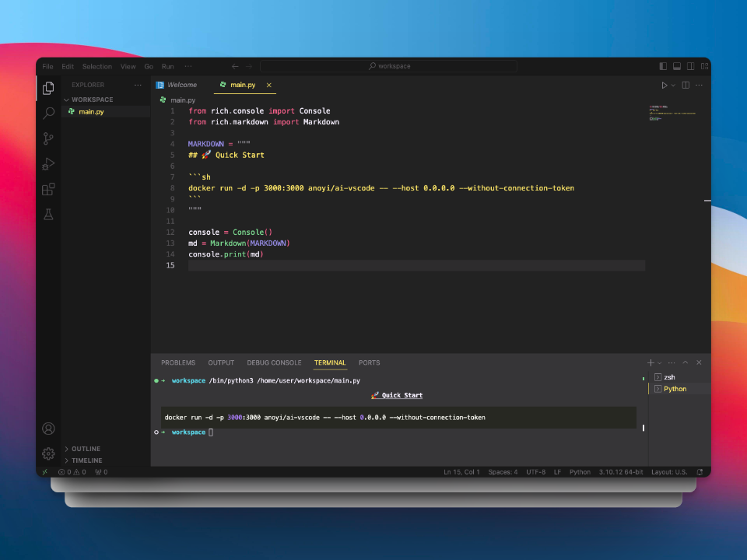This screenshot has height=560, width=747.
Task: Close the terminal panel
Action: (699, 363)
